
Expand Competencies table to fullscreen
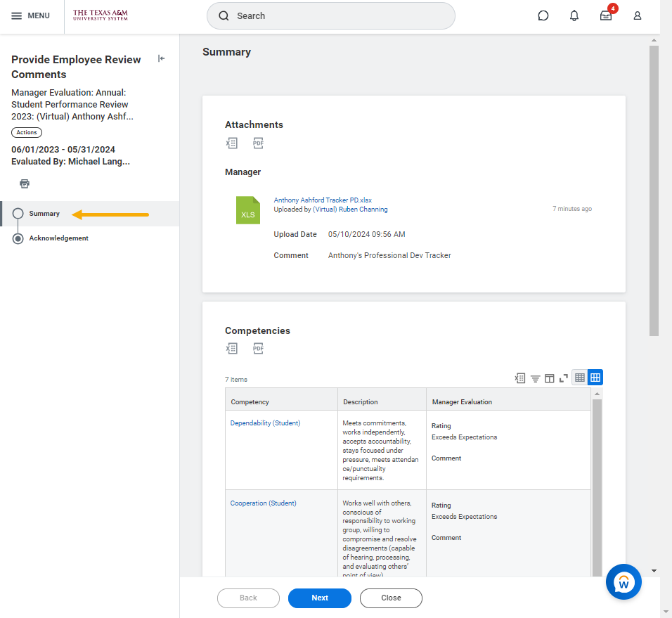coord(563,378)
